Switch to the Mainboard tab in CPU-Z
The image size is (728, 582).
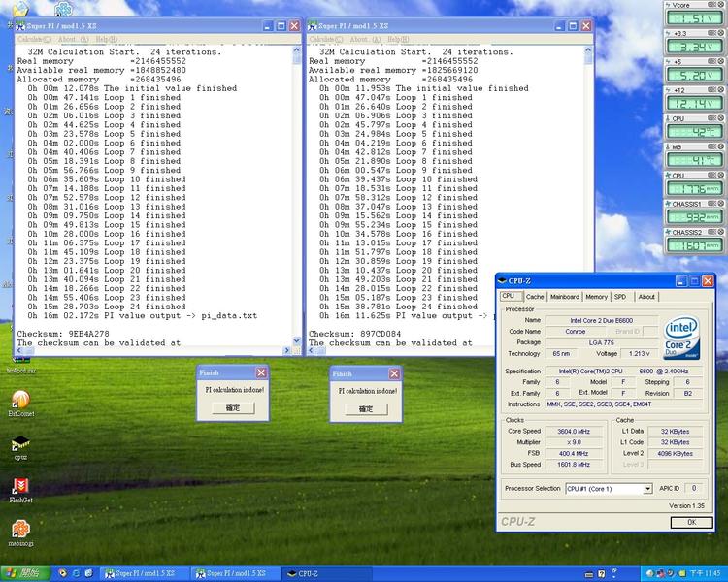coord(565,297)
